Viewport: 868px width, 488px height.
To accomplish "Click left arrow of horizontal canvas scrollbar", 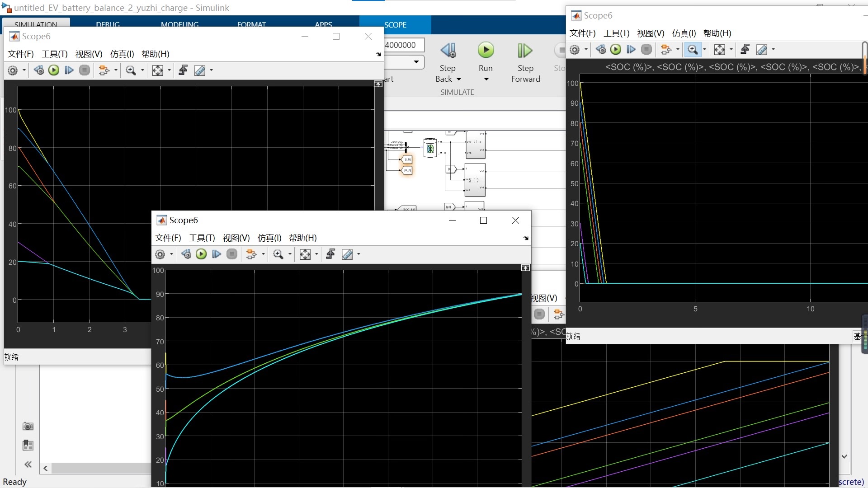I will (46, 469).
